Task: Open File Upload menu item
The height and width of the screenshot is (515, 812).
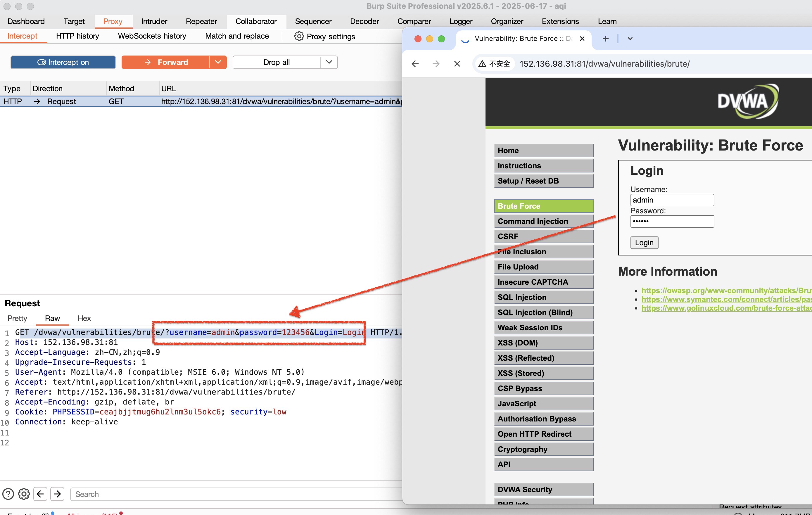Action: [544, 267]
